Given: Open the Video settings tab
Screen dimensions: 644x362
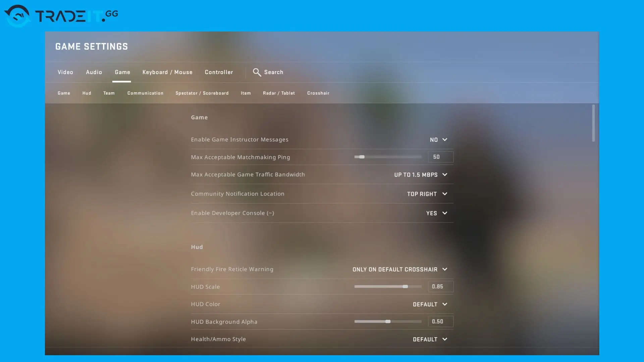Looking at the screenshot, I should (x=65, y=72).
